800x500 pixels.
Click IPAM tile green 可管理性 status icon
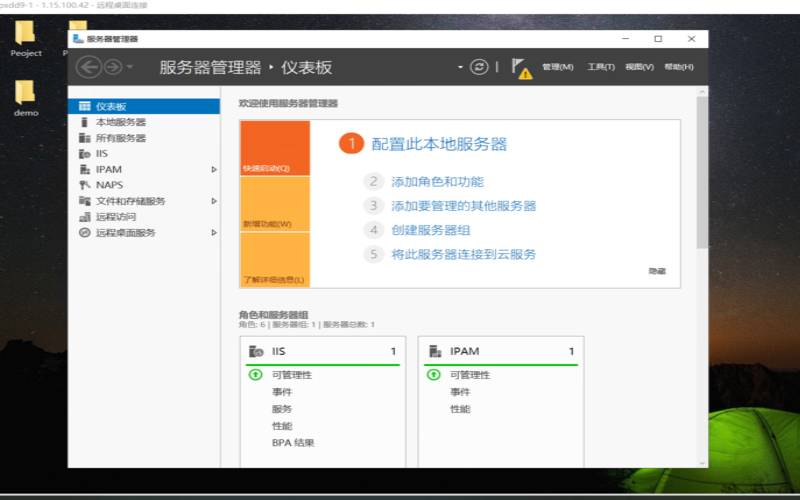coord(433,375)
